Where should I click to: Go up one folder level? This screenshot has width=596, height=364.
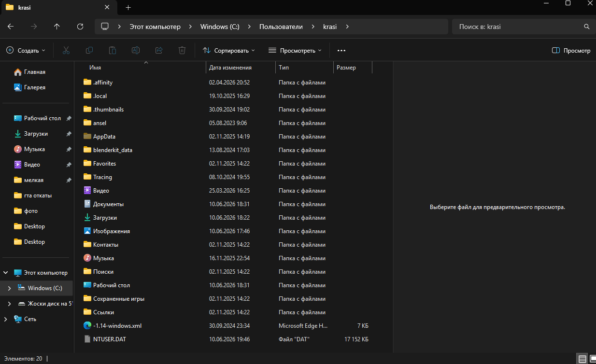pyautogui.click(x=57, y=27)
